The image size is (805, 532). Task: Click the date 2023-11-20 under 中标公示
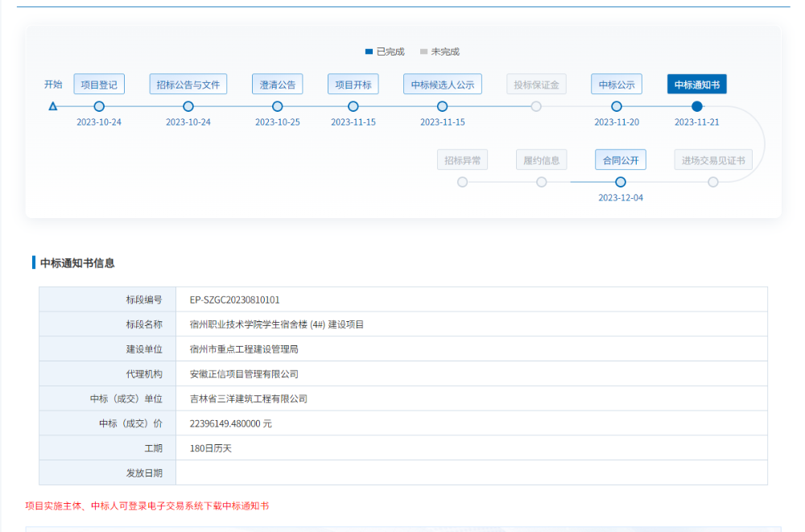(x=617, y=122)
